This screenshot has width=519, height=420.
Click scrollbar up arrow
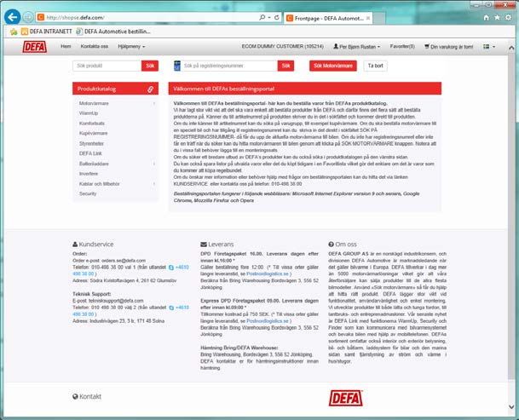tap(511, 48)
